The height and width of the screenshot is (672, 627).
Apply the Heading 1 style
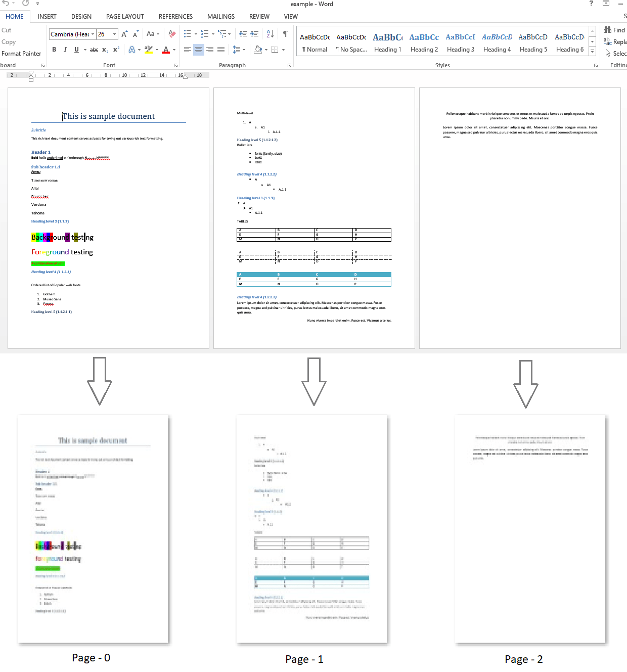[x=387, y=42]
